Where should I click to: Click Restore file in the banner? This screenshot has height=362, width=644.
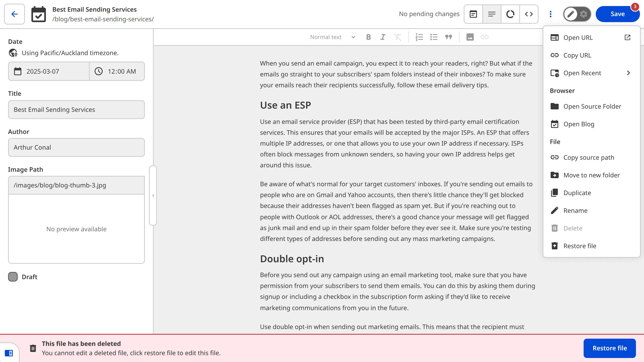pyautogui.click(x=610, y=348)
